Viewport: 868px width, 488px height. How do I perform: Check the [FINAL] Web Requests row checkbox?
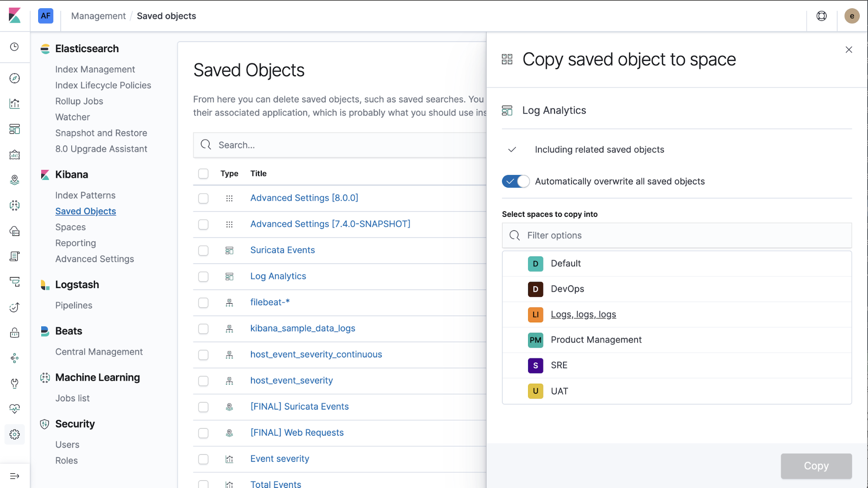(x=203, y=433)
